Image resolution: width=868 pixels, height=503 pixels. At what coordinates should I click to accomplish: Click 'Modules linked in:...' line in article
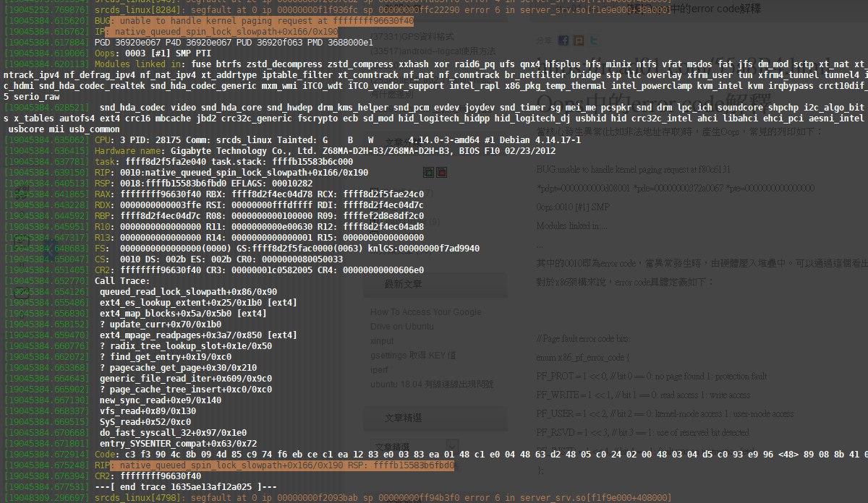[x=572, y=225]
